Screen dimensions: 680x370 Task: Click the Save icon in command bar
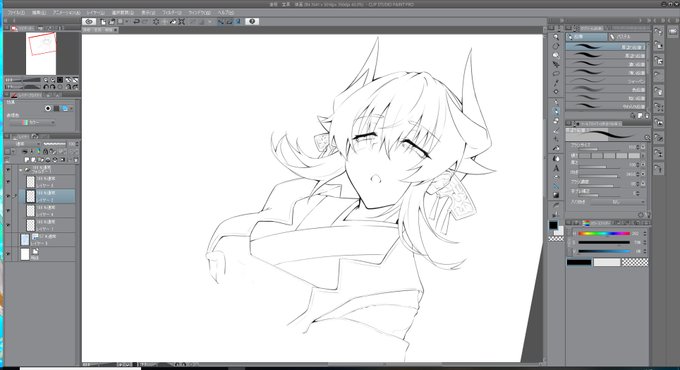(x=121, y=21)
